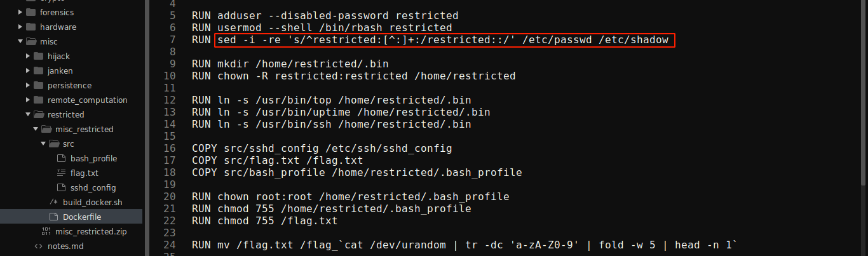Click the misc_restricted.zip binary file icon
This screenshot has height=256, width=868.
(46, 231)
